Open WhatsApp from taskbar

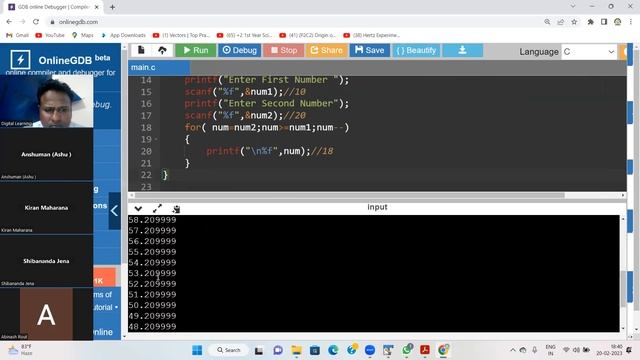point(407,350)
